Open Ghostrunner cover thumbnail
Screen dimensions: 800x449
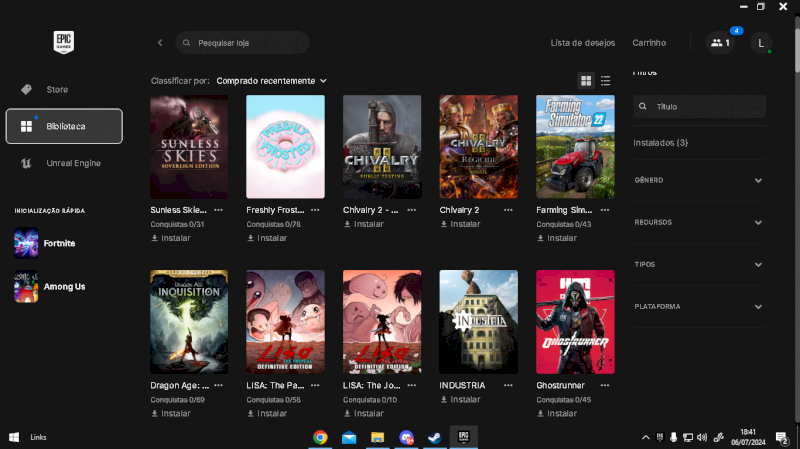575,322
